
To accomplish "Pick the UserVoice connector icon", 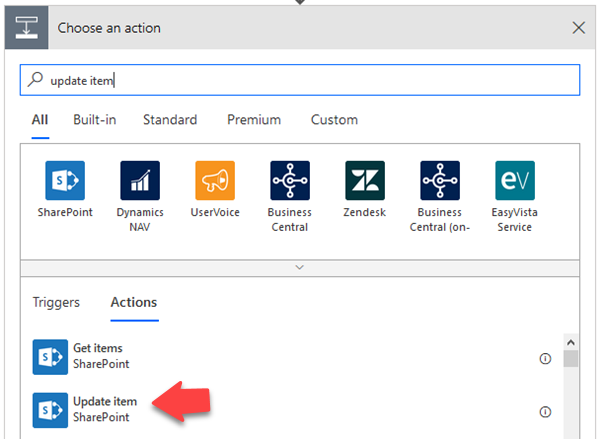I will coord(215,181).
